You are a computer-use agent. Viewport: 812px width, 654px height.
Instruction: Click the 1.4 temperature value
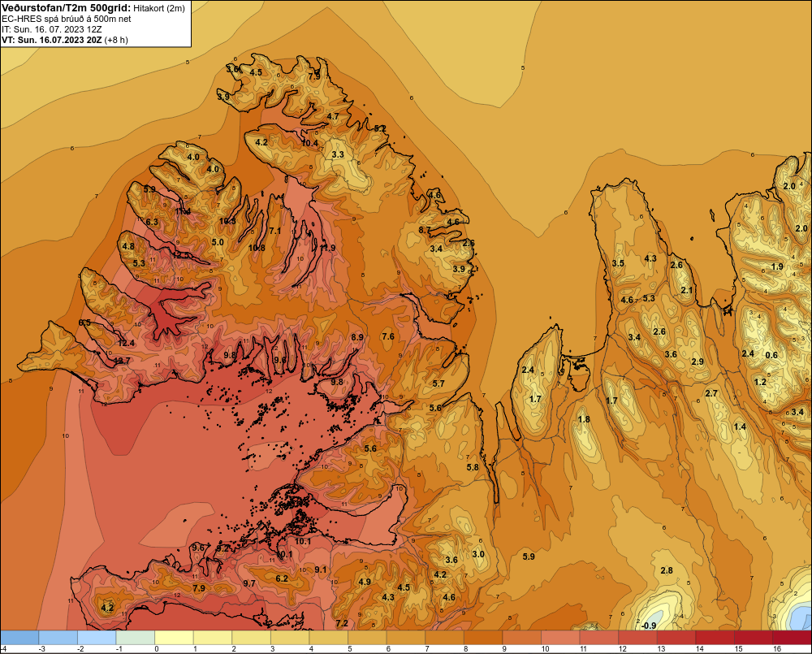(740, 427)
